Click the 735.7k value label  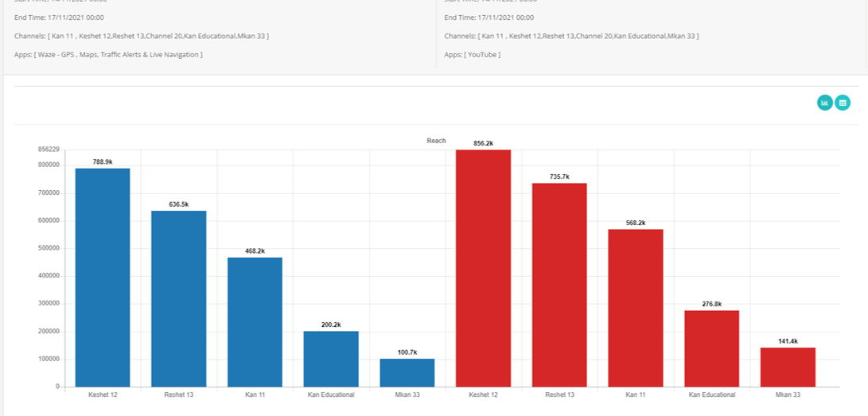pyautogui.click(x=559, y=177)
